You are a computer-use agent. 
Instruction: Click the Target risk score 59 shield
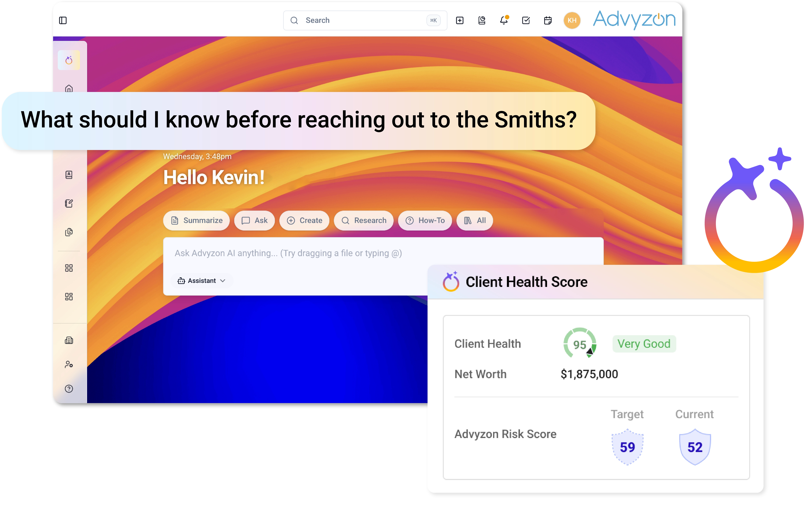627,447
